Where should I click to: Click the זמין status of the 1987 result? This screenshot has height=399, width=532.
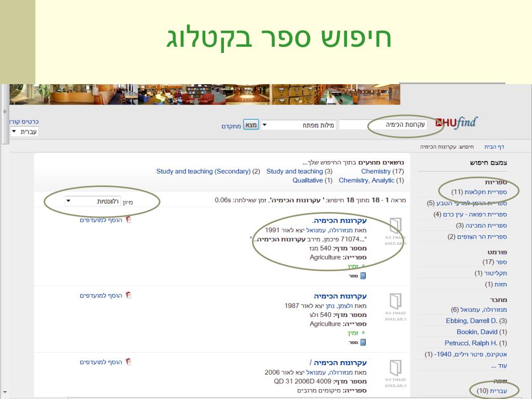pos(353,333)
